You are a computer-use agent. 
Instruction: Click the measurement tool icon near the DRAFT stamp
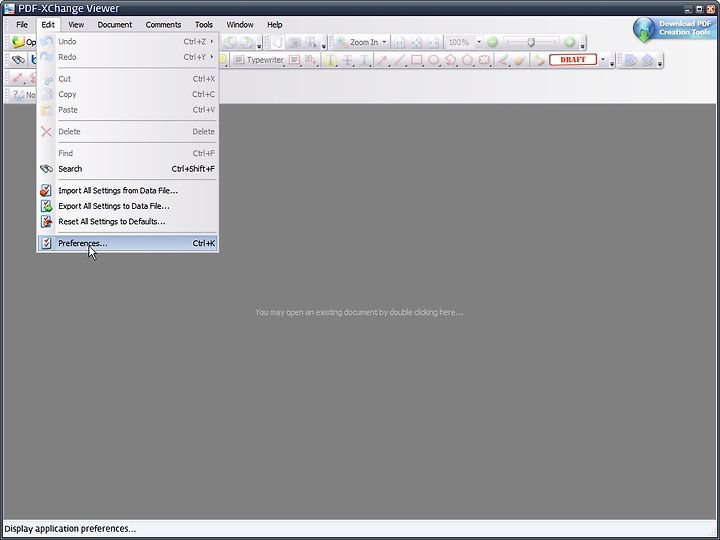point(539,60)
